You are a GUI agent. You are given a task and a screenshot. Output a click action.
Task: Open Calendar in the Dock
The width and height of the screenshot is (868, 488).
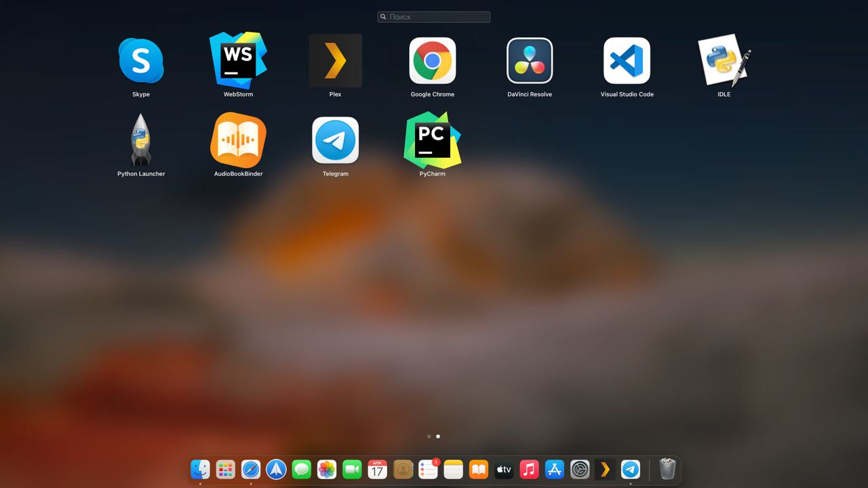[x=377, y=469]
